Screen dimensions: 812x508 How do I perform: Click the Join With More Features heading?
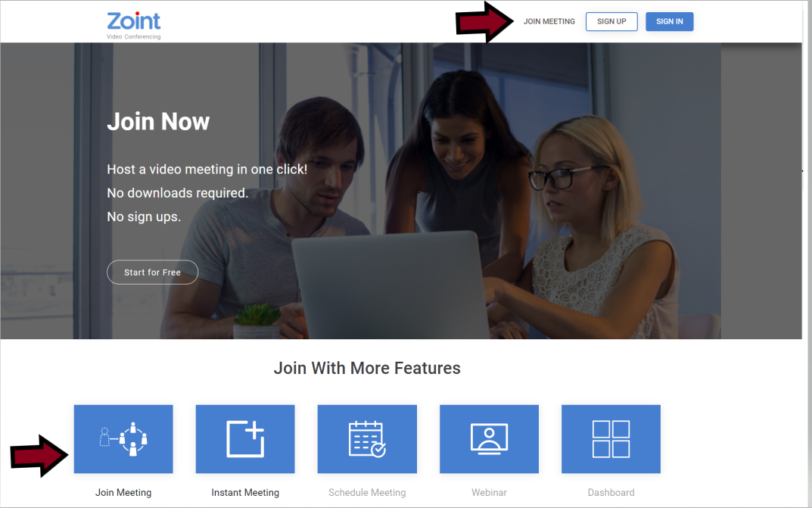coord(367,369)
